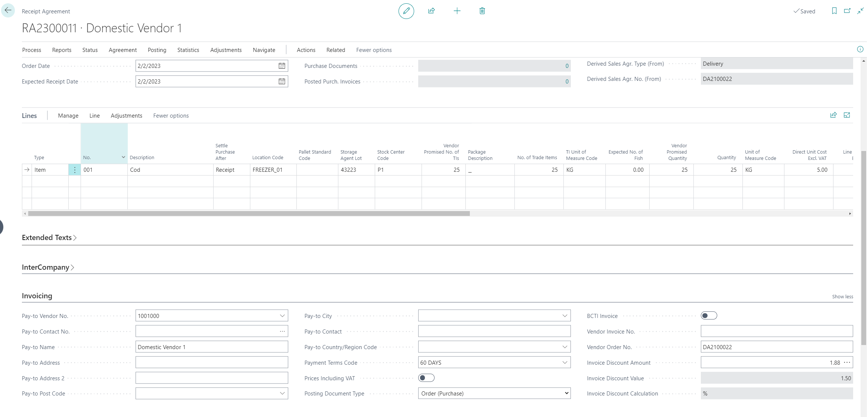Click the pencil edit icon
The width and height of the screenshot is (868, 417).
(406, 11)
